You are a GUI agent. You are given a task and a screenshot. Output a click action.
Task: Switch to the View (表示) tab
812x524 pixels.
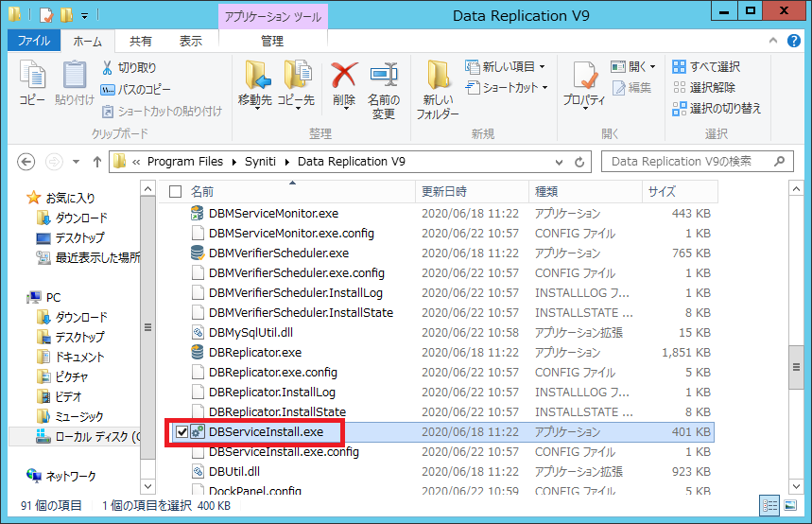point(191,42)
